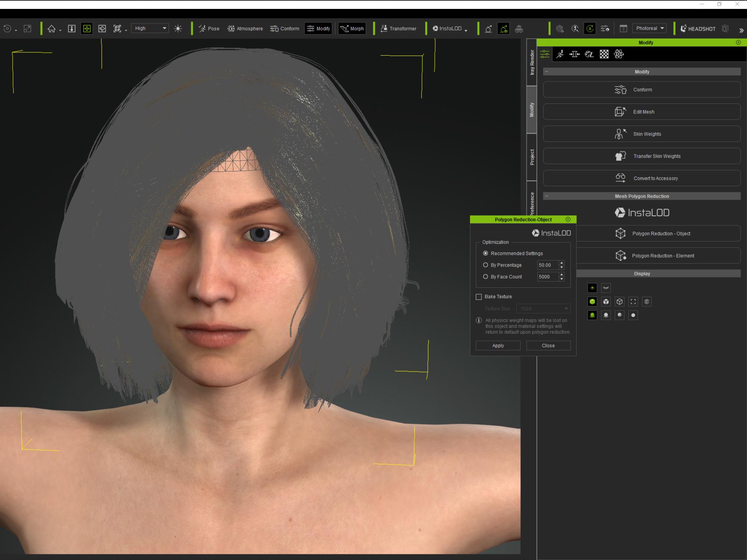Click the By Percentage value field

pyautogui.click(x=548, y=265)
